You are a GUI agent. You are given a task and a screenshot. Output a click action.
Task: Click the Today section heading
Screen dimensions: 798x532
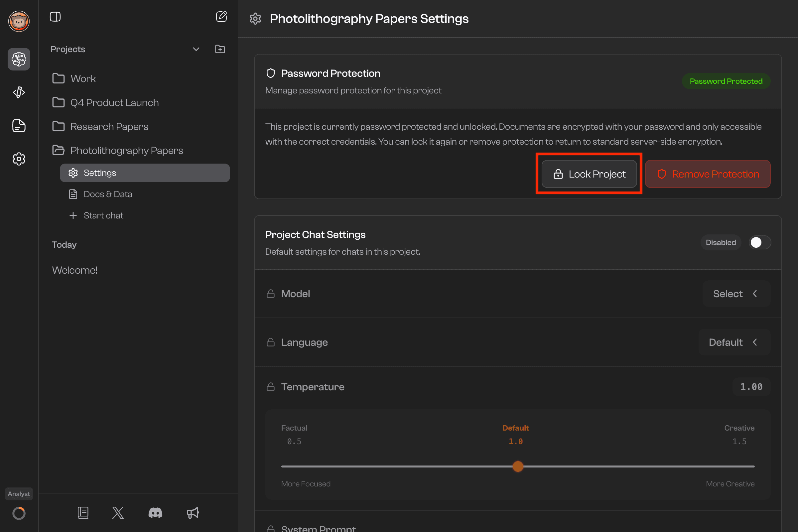coord(64,245)
